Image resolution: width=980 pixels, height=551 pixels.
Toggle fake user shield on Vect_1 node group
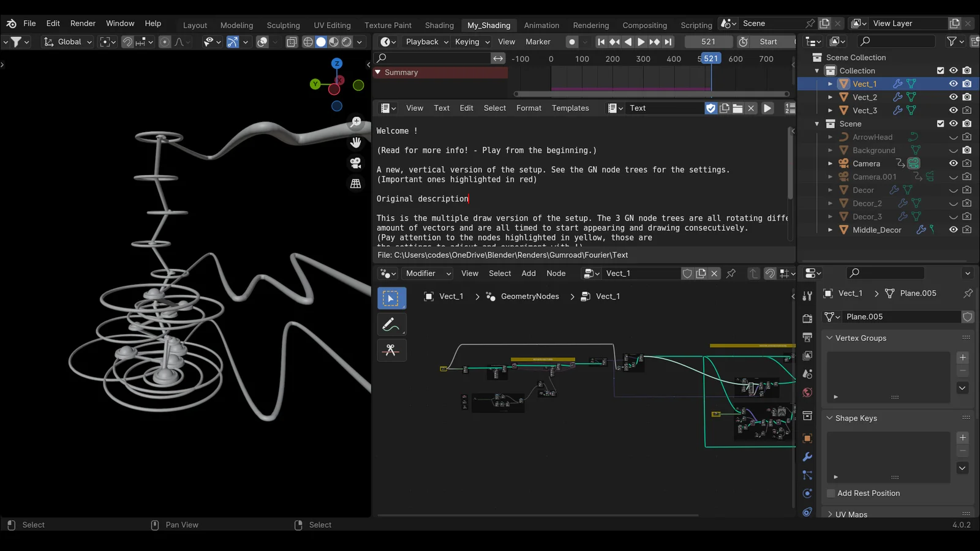tap(687, 274)
